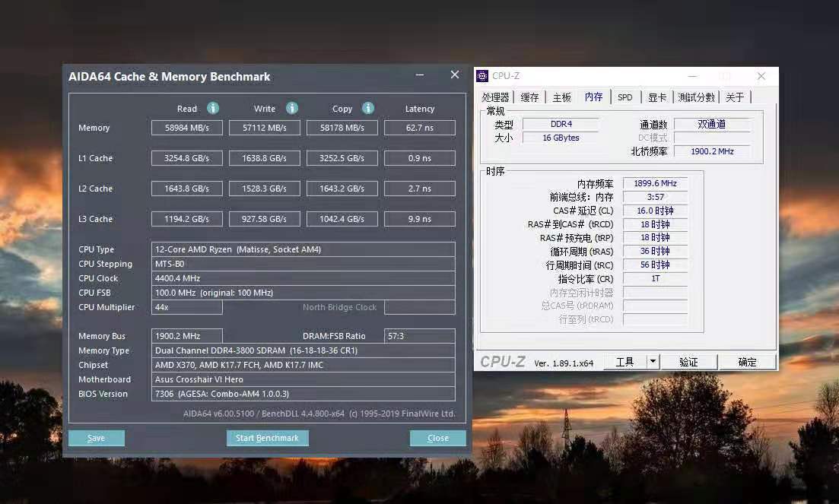Image resolution: width=839 pixels, height=504 pixels.
Task: Click the L2 Cache Copy value 1643.2 GB/s
Action: tap(342, 189)
